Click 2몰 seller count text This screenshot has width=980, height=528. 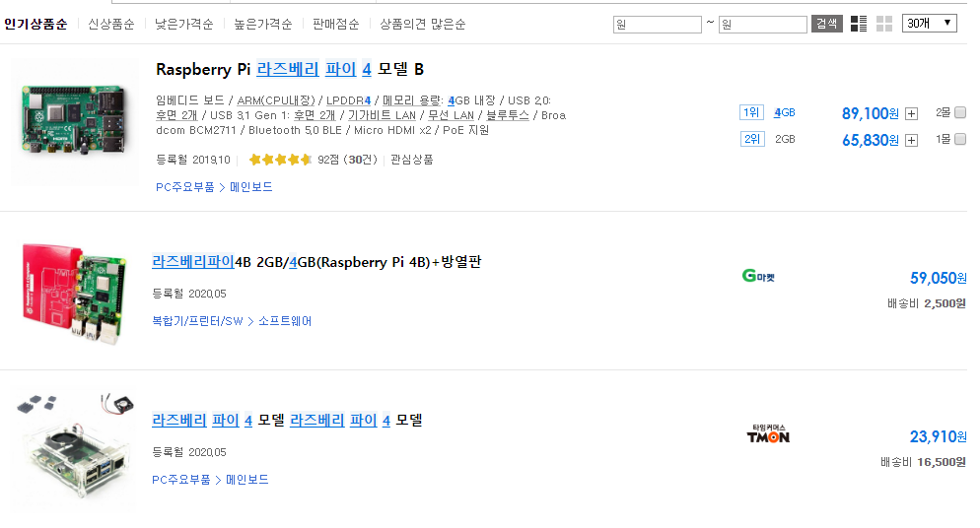pos(944,113)
